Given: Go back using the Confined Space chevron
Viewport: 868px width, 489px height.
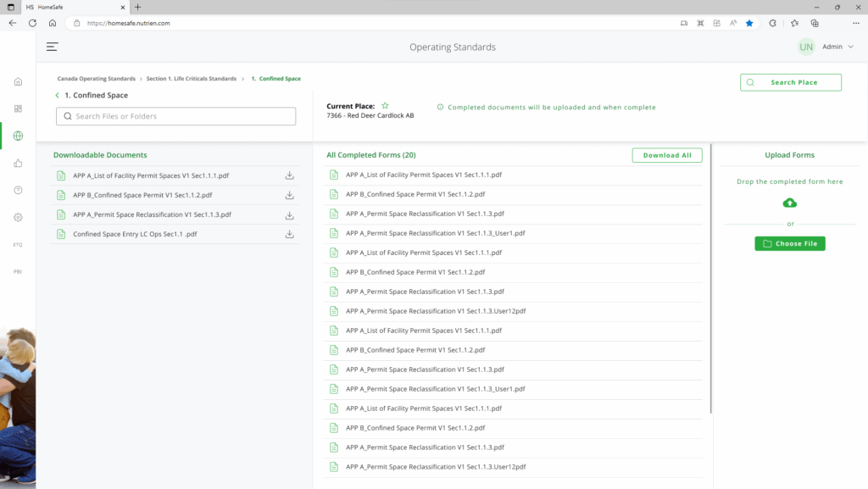Looking at the screenshot, I should (58, 96).
